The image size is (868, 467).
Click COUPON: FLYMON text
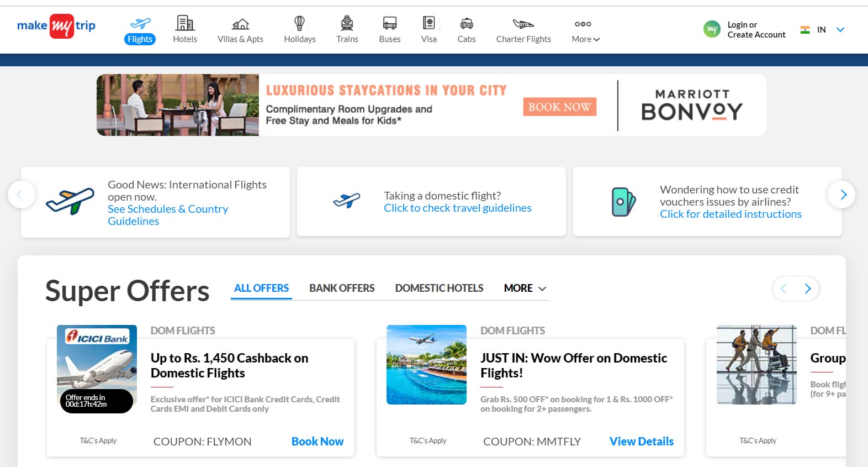coord(202,442)
